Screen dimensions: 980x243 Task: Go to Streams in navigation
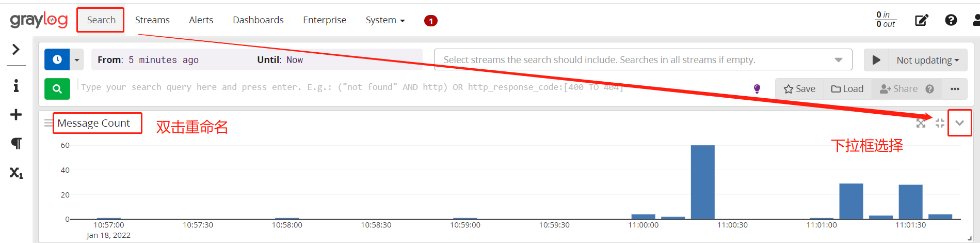(152, 20)
